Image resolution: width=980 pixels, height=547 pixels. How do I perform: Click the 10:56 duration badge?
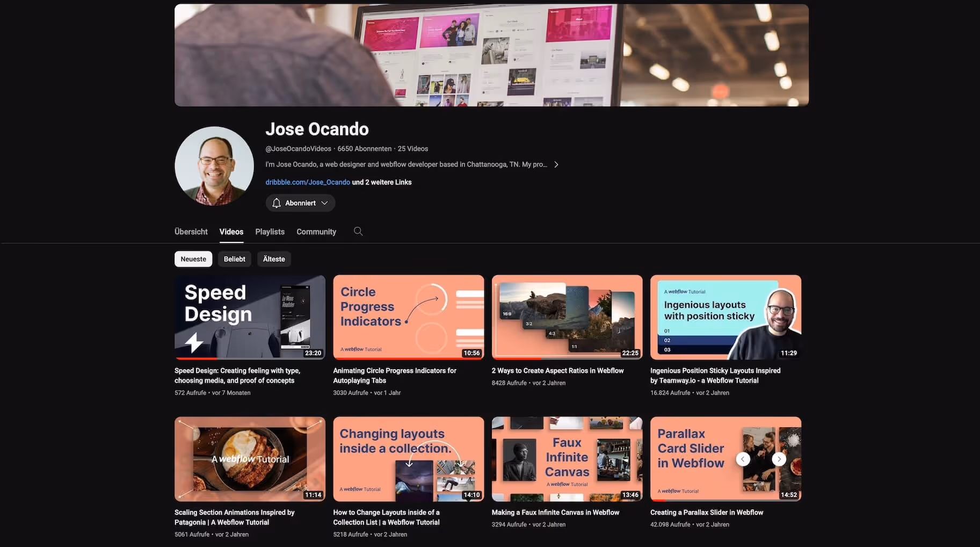click(x=471, y=353)
